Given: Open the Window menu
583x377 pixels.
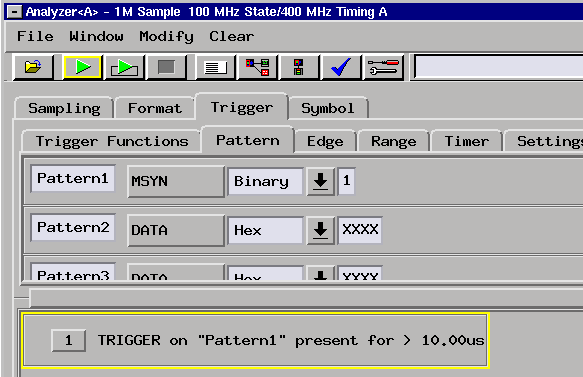Looking at the screenshot, I should [x=96, y=36].
